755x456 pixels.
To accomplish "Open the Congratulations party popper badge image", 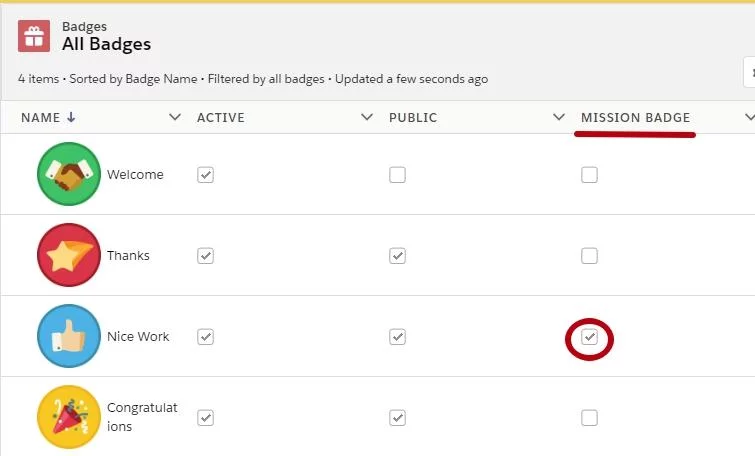I will [x=69, y=417].
